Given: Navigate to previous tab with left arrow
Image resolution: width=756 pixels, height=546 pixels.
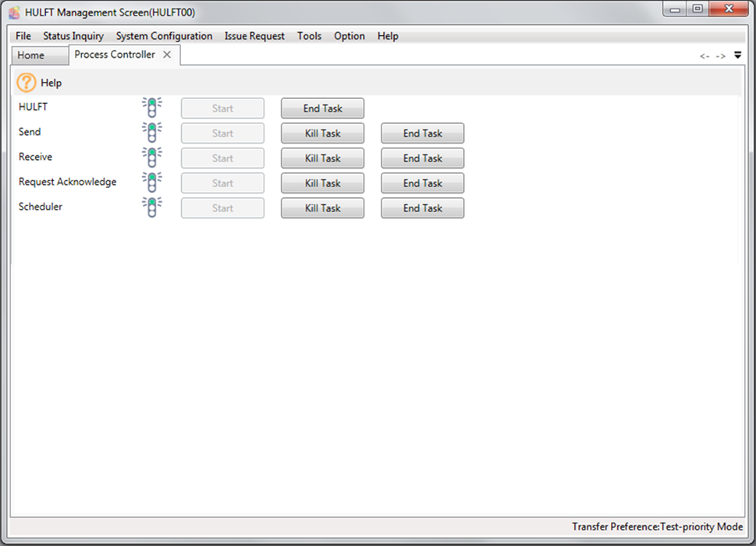Looking at the screenshot, I should (705, 56).
